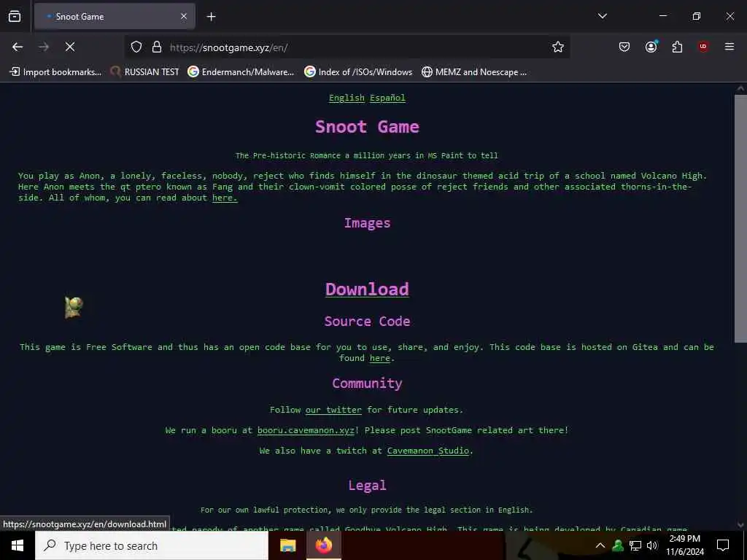The width and height of the screenshot is (747, 560).
Task: Open Firefox account menu
Action: click(x=651, y=47)
